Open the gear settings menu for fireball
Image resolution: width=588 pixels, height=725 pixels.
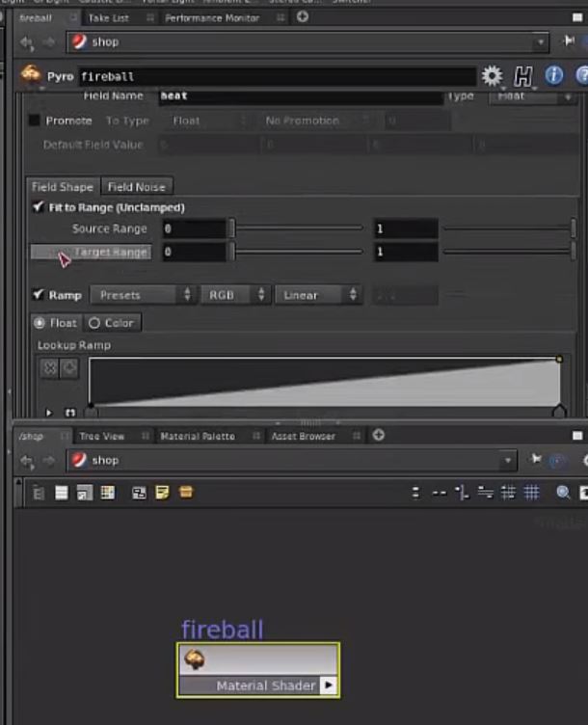click(x=492, y=76)
